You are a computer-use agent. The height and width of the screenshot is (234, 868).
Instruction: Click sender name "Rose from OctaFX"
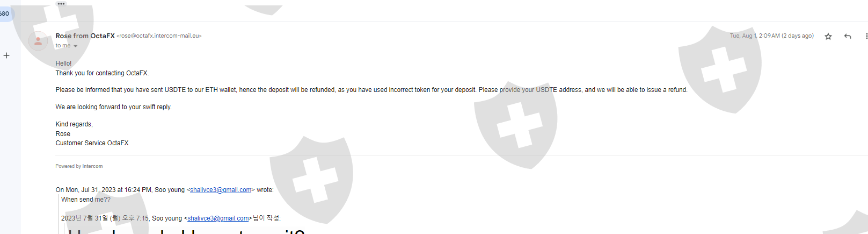point(85,36)
